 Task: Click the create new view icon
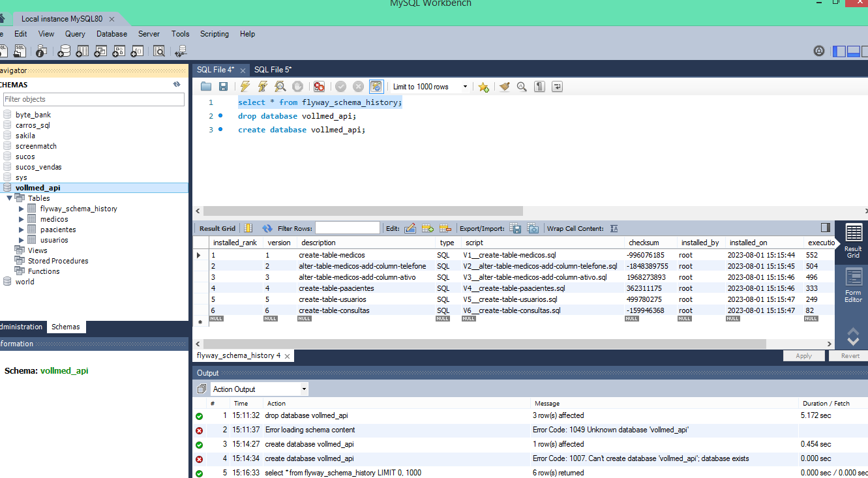pos(100,51)
